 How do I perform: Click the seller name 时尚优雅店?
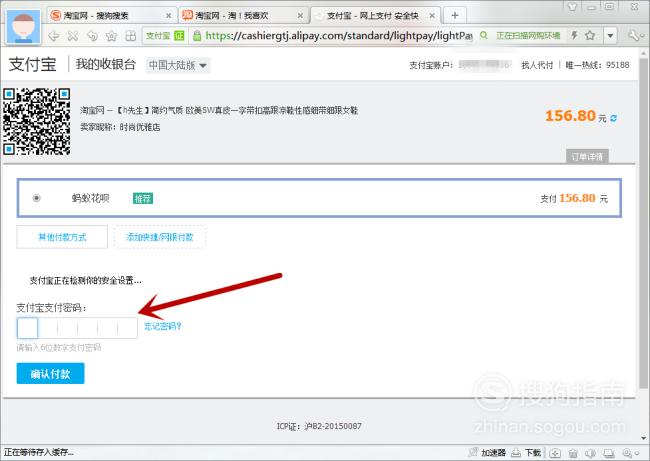pos(140,127)
